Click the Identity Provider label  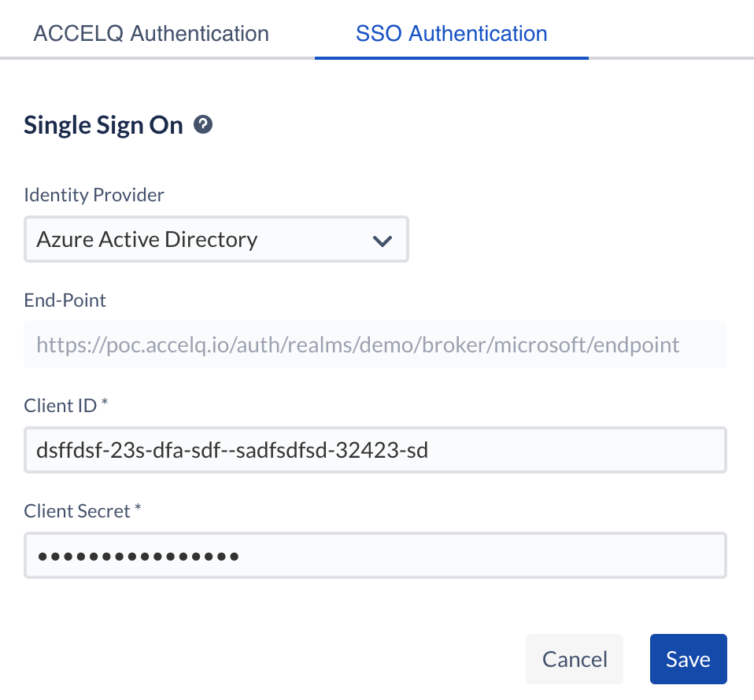coord(94,195)
